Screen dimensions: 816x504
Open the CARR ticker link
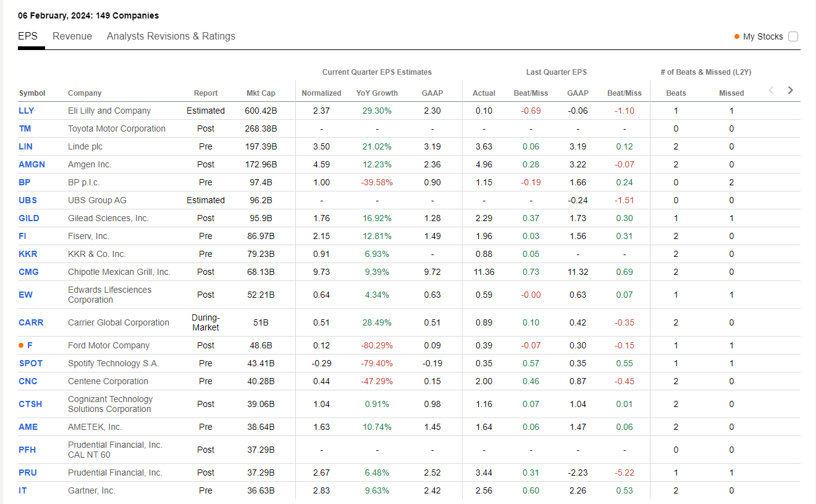(x=31, y=322)
